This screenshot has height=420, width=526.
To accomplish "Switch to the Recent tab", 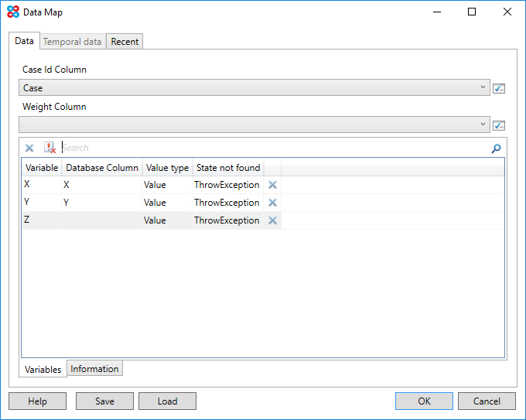I will (x=125, y=42).
